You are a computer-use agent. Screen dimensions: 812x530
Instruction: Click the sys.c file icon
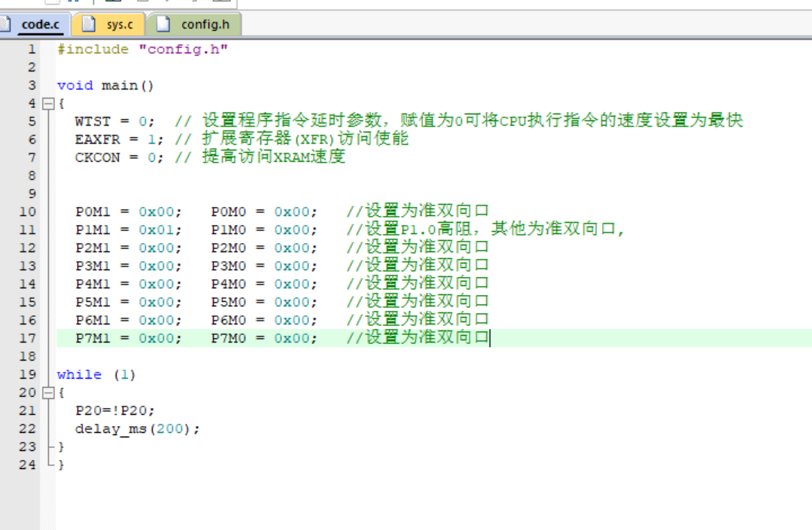(89, 24)
